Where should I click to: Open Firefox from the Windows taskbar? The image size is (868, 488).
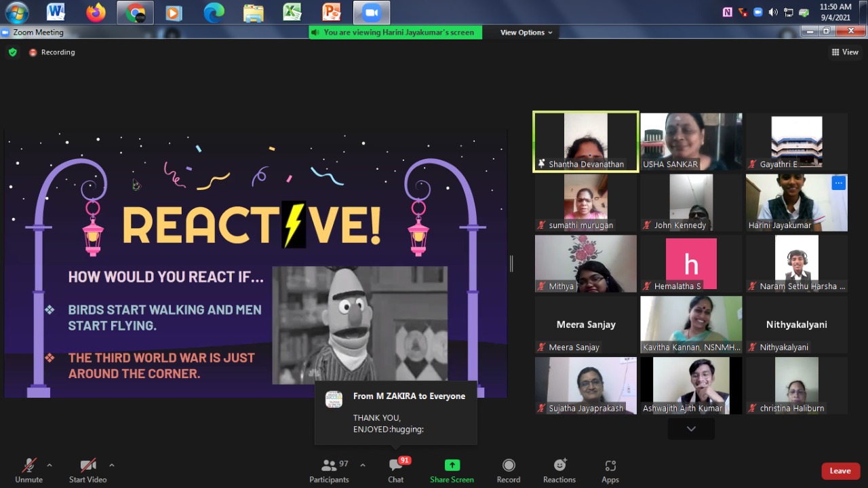pos(96,12)
